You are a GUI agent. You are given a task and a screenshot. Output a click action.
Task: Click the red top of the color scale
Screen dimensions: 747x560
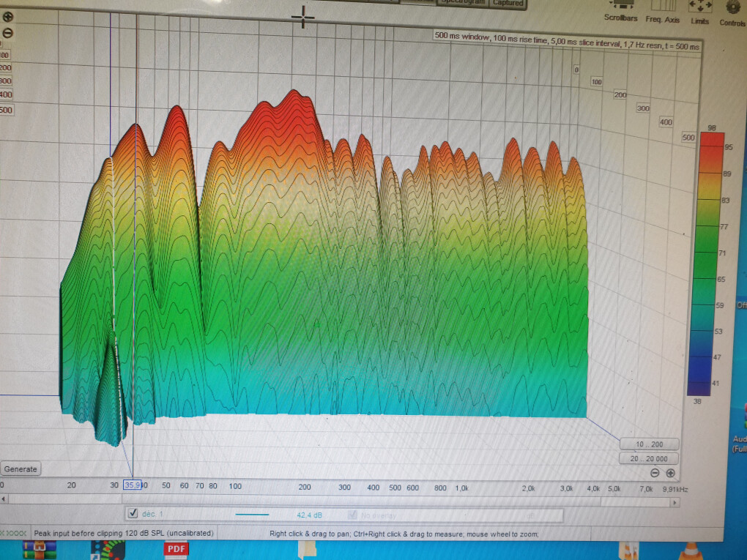tap(713, 141)
